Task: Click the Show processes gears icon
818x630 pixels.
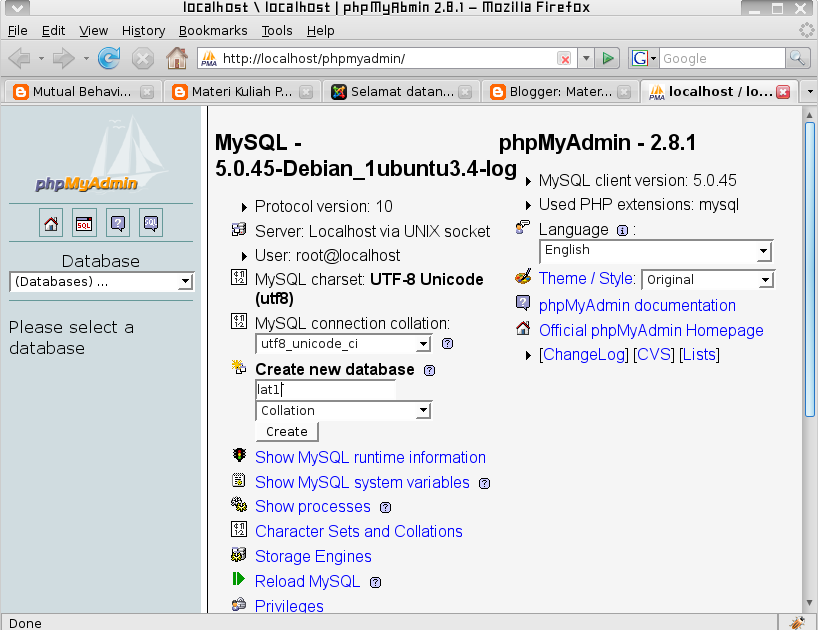Action: pyautogui.click(x=238, y=504)
